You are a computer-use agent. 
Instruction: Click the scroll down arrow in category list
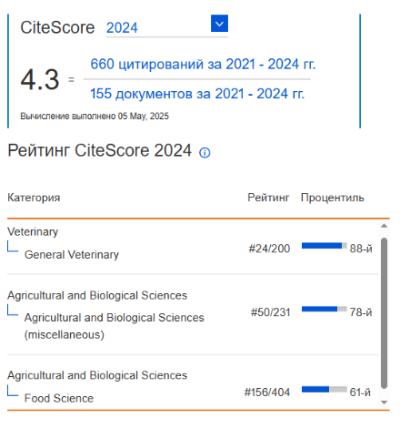[384, 402]
